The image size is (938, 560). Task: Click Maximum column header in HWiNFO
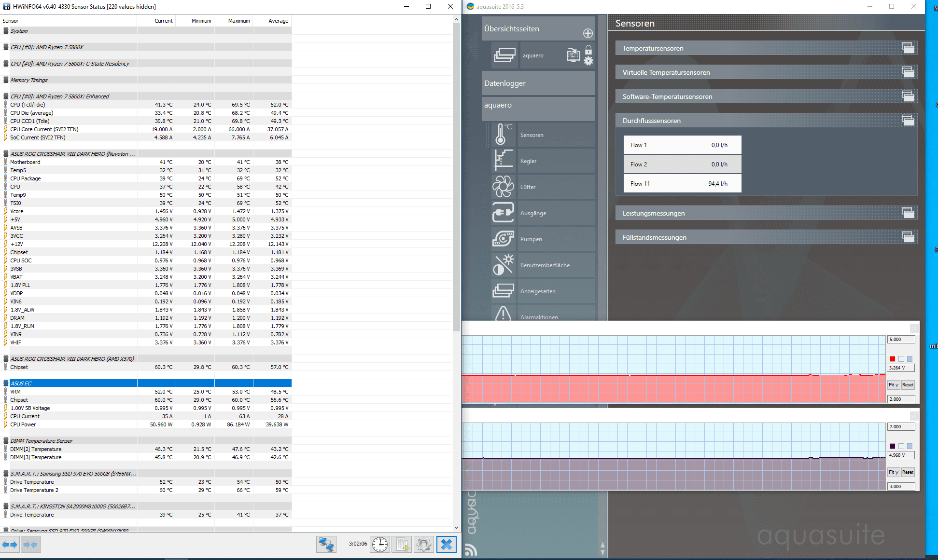pyautogui.click(x=234, y=21)
